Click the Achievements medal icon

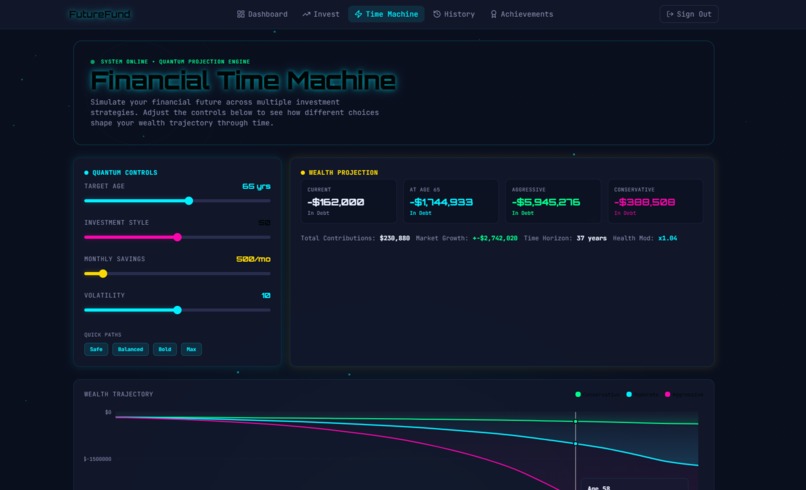coord(493,14)
